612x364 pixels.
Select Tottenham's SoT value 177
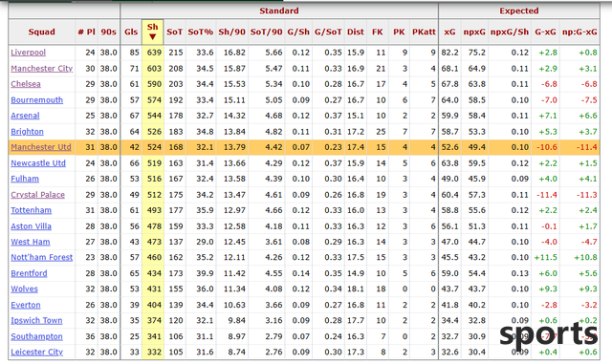pos(176,211)
